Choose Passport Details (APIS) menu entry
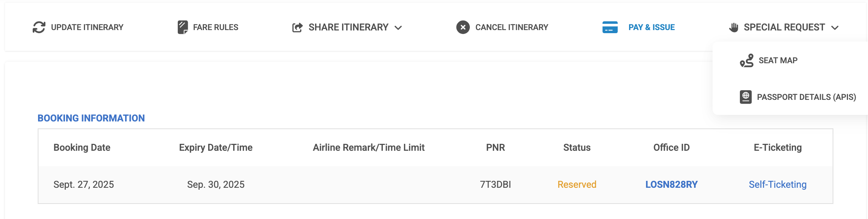The image size is (868, 219). pos(806,97)
